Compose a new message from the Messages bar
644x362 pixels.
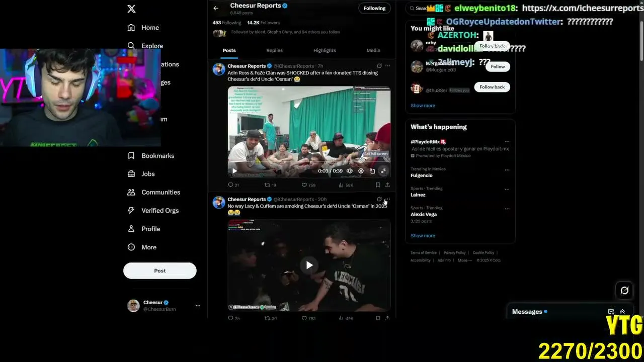click(611, 312)
